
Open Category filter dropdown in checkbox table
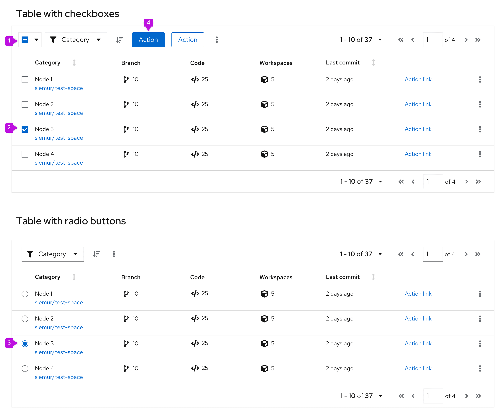76,40
